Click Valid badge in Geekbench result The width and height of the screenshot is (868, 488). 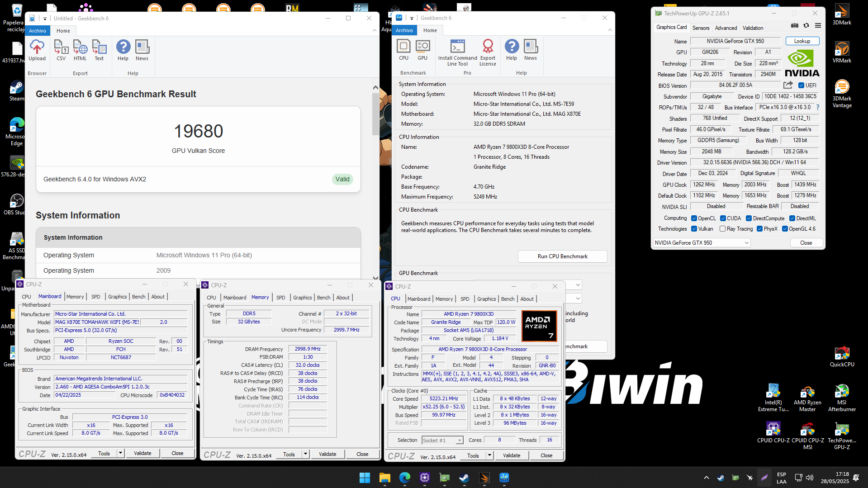[x=342, y=179]
